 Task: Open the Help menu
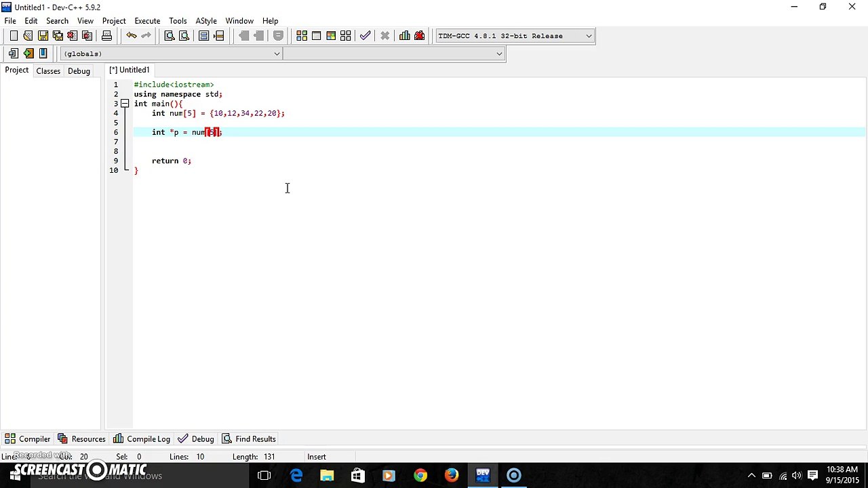(x=270, y=21)
